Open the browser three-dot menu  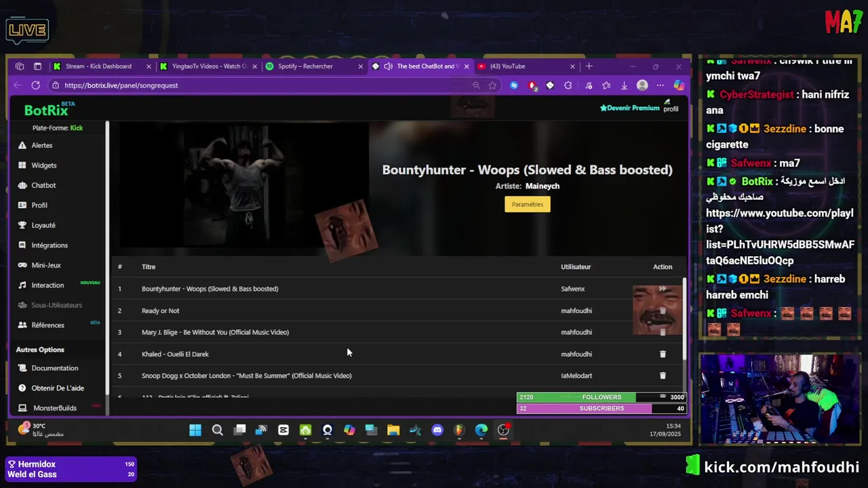660,85
